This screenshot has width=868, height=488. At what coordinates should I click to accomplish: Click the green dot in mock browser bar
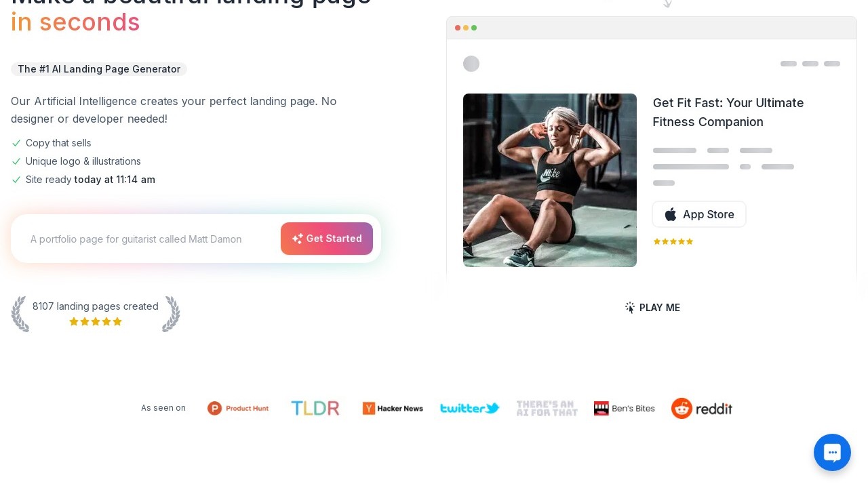pos(474,28)
